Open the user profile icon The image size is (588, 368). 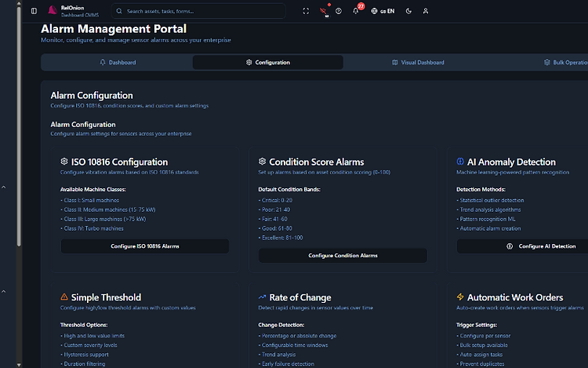pyautogui.click(x=426, y=11)
